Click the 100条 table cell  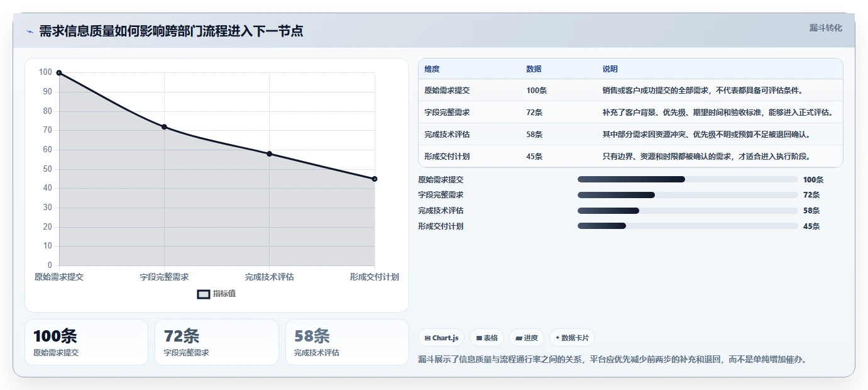(536, 91)
